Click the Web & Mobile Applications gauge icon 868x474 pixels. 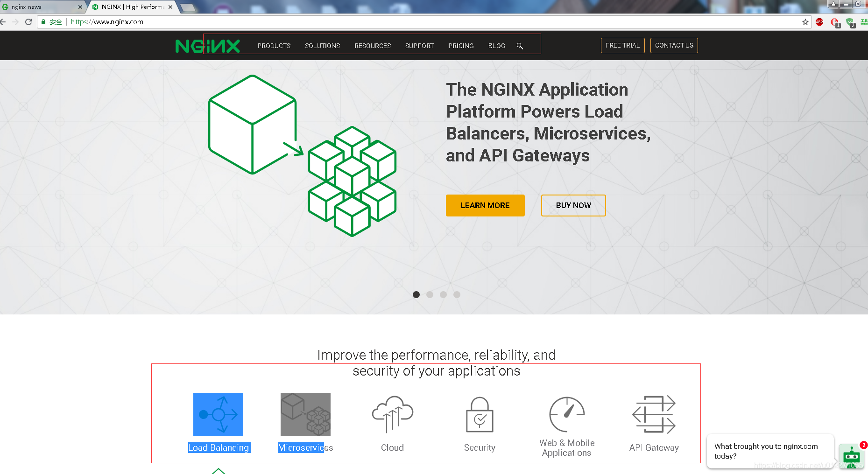point(567,414)
